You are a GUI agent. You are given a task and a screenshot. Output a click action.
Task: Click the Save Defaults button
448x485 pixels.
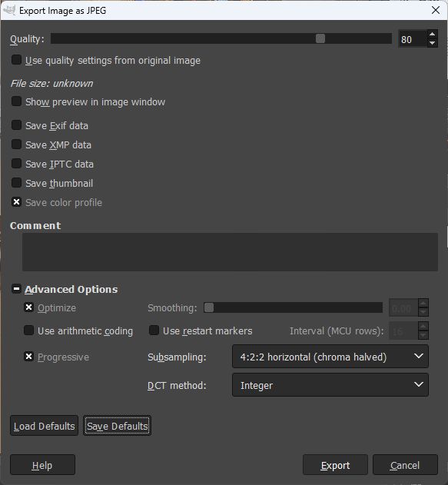click(x=117, y=426)
